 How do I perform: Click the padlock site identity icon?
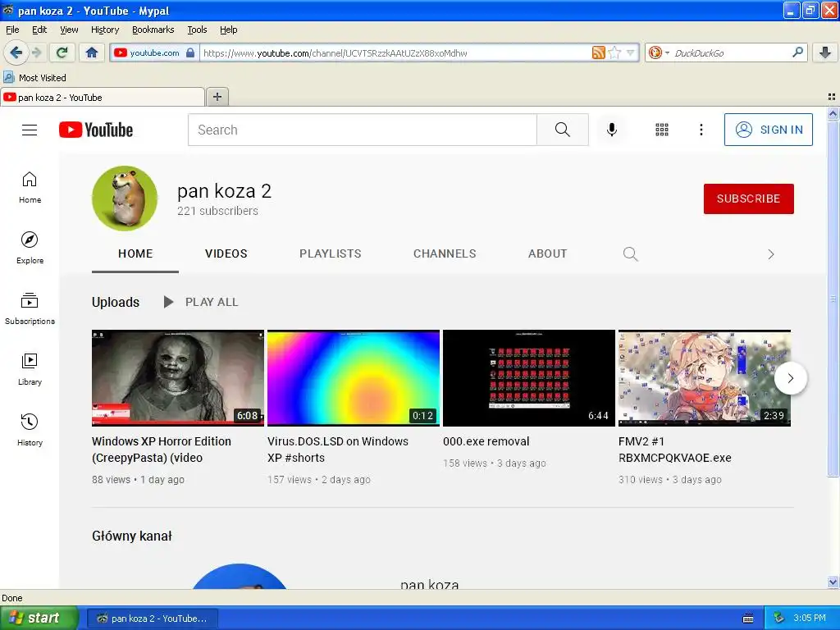(190, 52)
